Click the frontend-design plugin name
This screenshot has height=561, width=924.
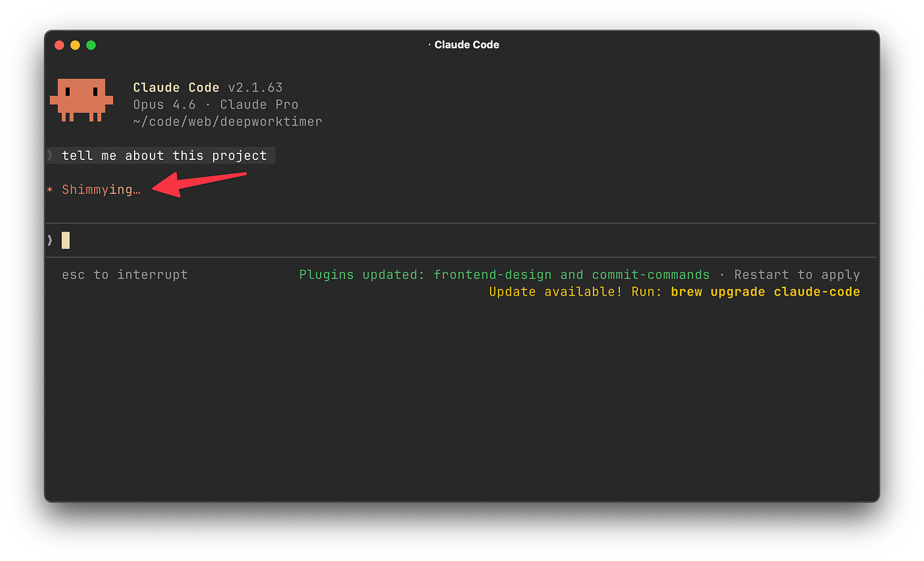(x=492, y=274)
